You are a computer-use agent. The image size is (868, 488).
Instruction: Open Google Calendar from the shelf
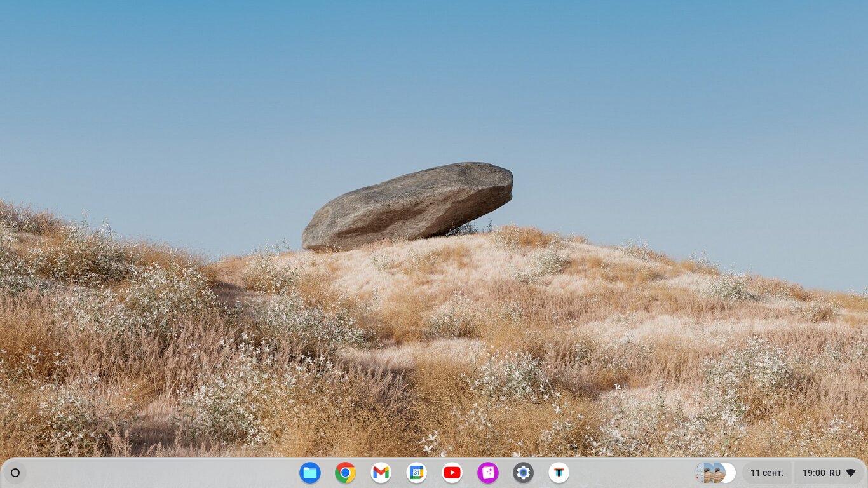click(x=417, y=473)
